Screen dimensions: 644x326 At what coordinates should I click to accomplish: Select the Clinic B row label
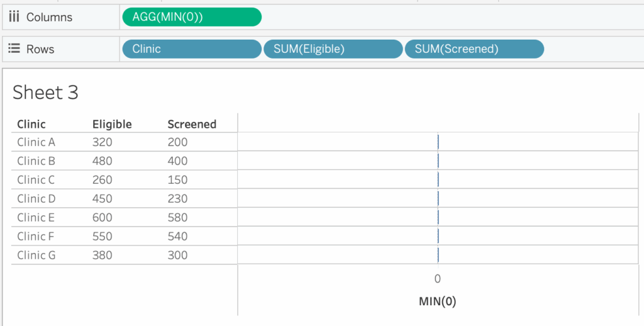(36, 161)
